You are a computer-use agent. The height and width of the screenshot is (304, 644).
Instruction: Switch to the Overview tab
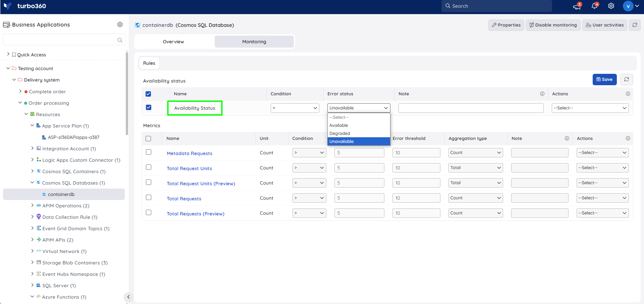tap(173, 42)
